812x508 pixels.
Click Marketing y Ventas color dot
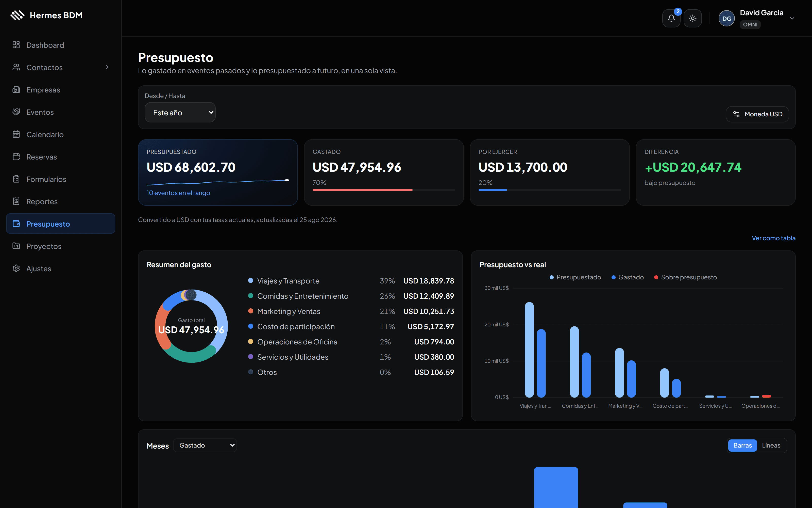(251, 311)
